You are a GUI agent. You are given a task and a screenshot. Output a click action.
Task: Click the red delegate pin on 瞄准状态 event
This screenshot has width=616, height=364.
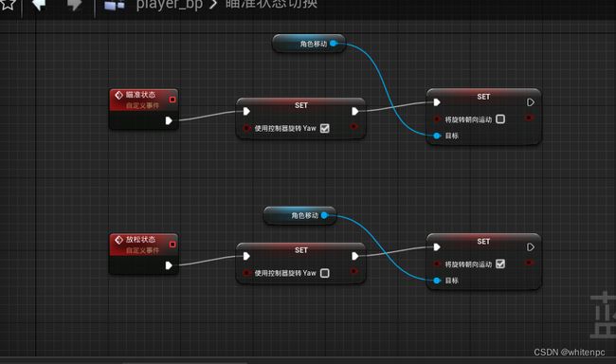coord(172,100)
